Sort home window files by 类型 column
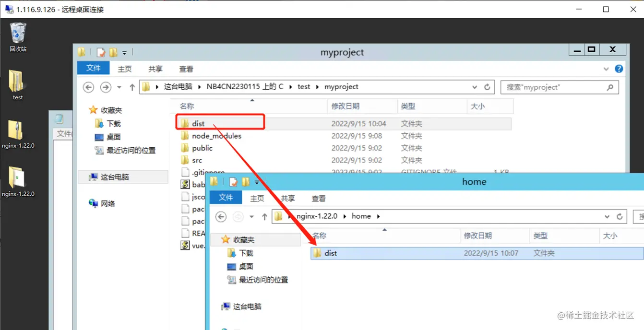 coord(565,236)
